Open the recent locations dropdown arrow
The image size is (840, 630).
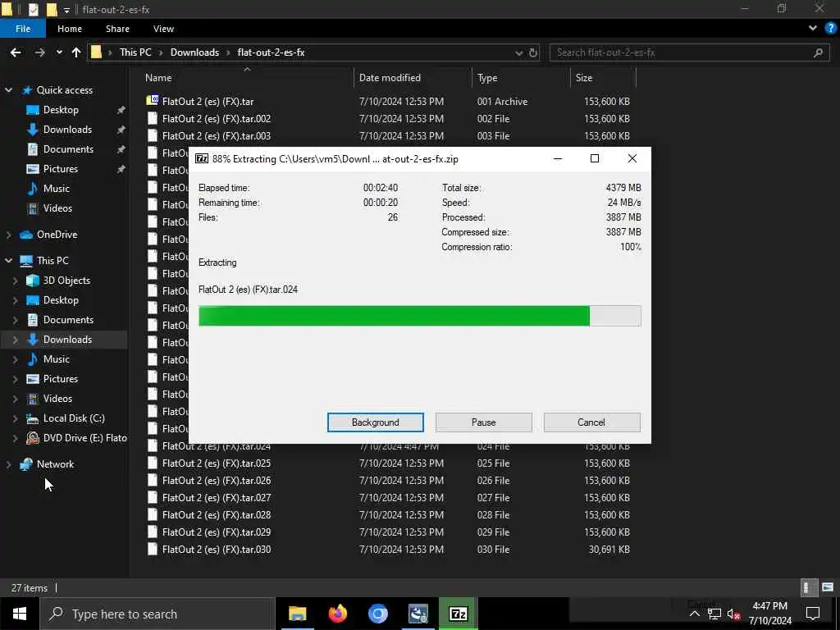[x=59, y=52]
